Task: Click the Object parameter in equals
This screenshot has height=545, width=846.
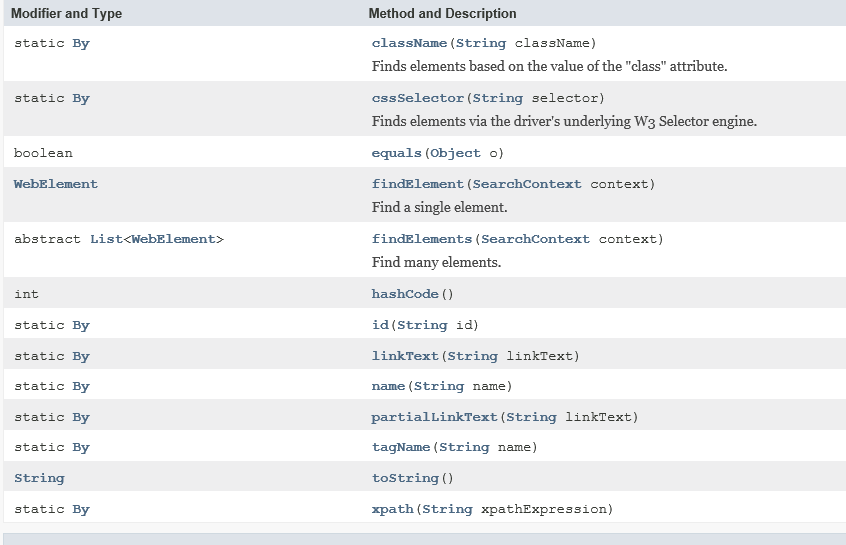Action: click(455, 153)
